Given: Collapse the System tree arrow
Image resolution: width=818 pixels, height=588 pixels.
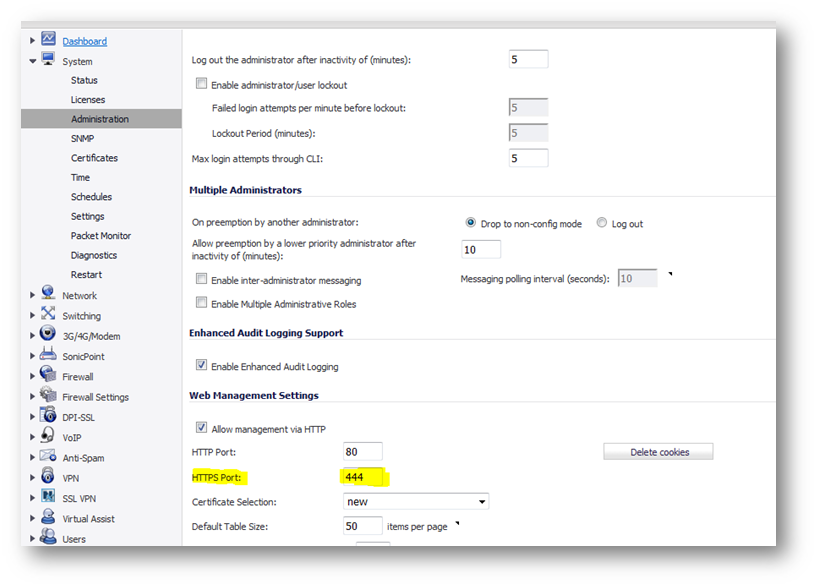Looking at the screenshot, I should pos(32,61).
